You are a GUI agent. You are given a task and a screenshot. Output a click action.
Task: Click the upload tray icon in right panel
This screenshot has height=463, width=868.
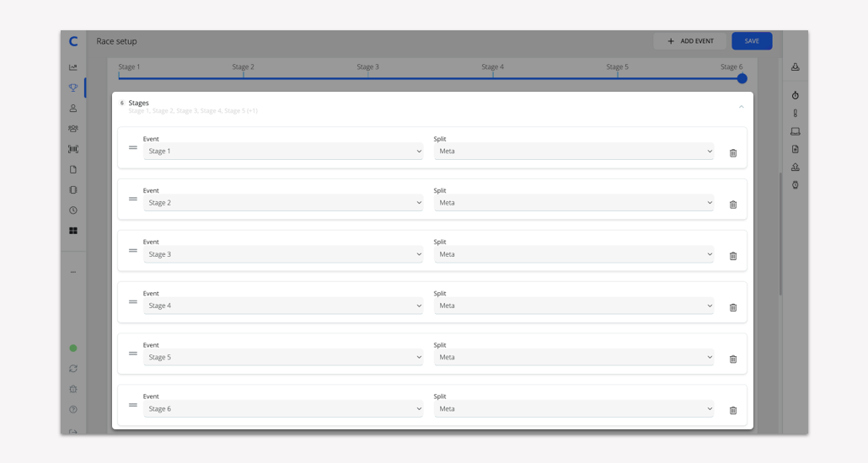pyautogui.click(x=796, y=167)
